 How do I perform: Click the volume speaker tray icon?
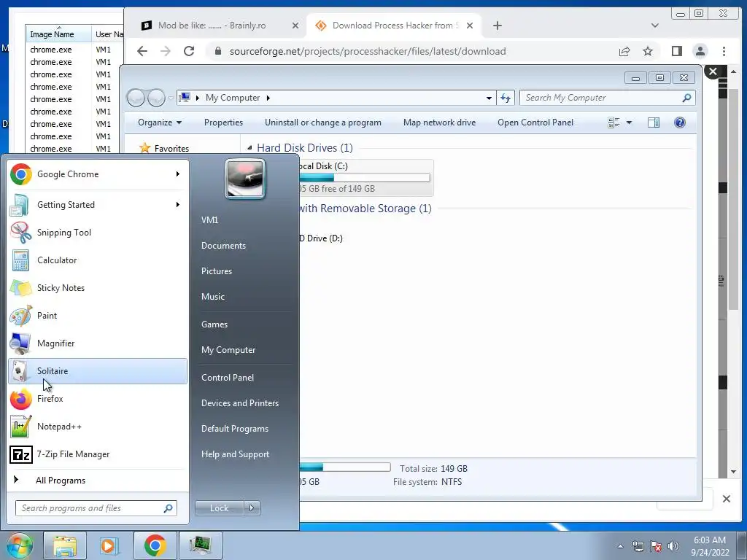(x=673, y=546)
